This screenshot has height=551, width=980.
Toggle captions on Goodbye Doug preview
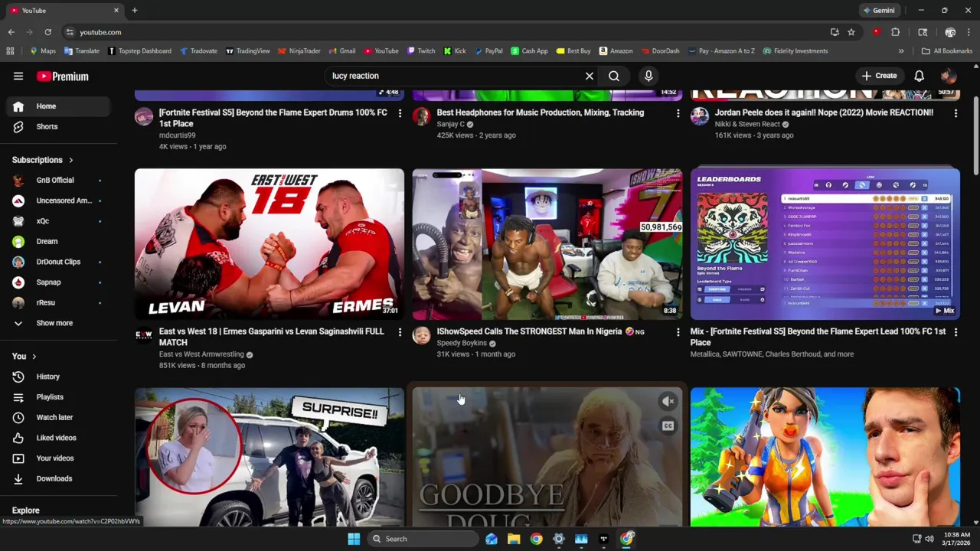click(x=668, y=426)
